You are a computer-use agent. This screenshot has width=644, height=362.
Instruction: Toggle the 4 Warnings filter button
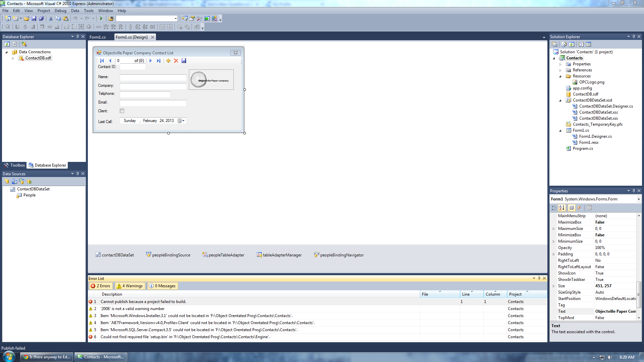click(x=129, y=286)
